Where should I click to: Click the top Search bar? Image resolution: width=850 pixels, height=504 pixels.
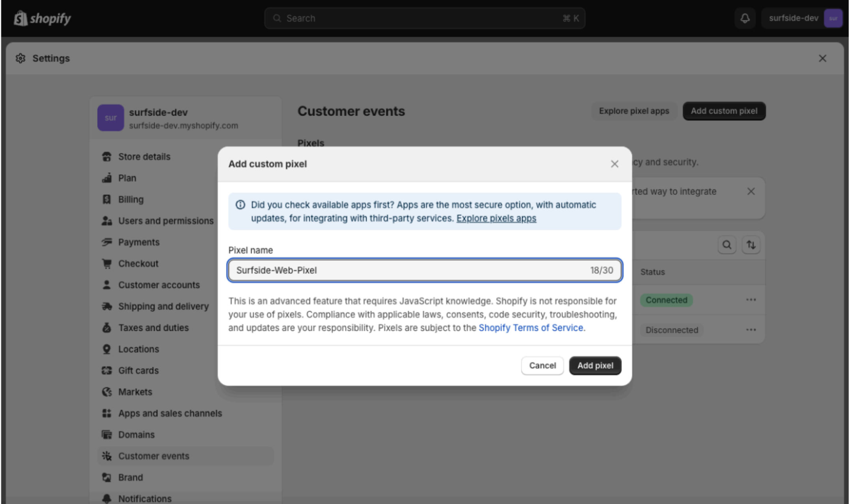coord(425,18)
